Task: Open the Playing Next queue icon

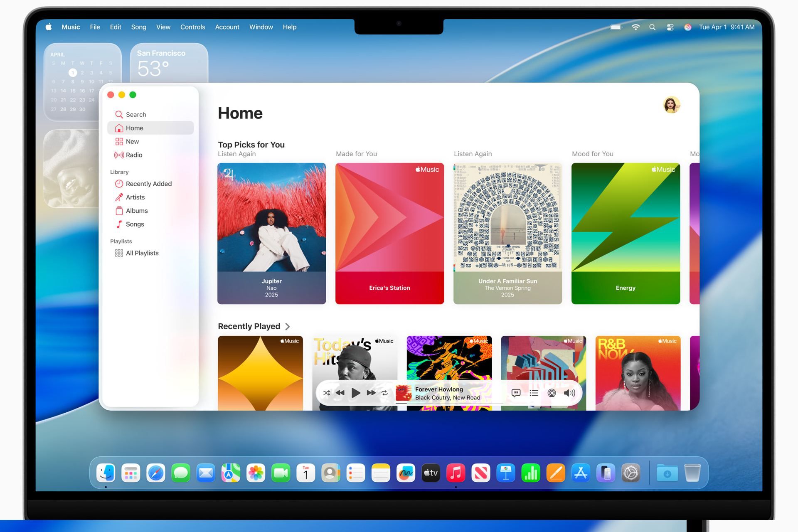Action: (x=534, y=393)
